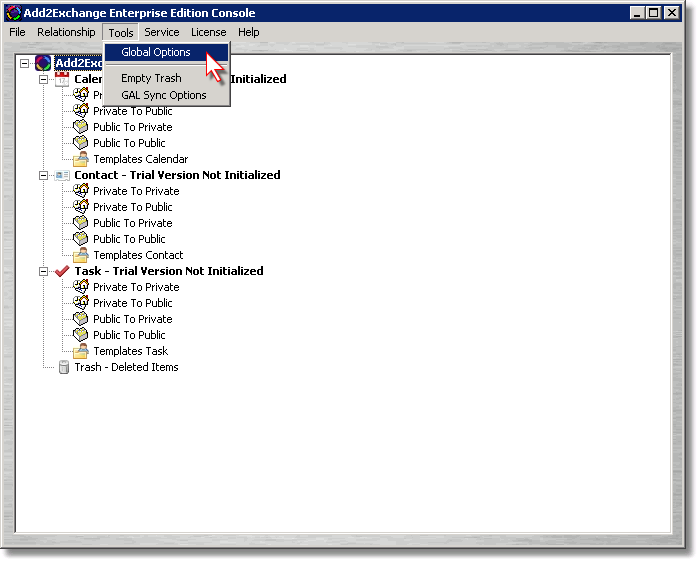Select Task Public To Public item

129,336
